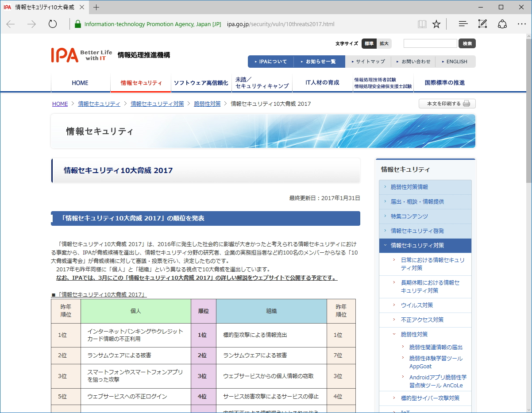Click the green padlock security icon
This screenshot has height=413, width=532.
(x=78, y=24)
